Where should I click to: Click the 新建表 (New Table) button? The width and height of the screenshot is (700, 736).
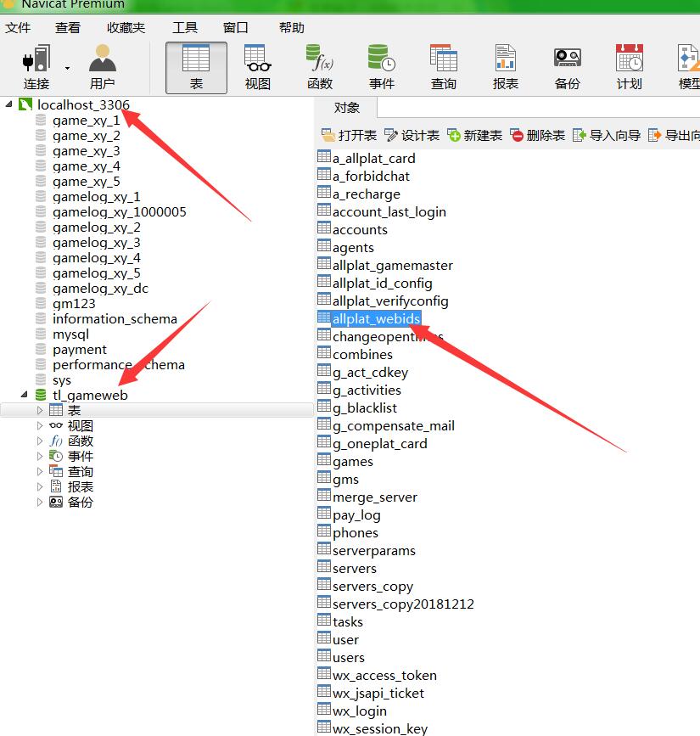coord(474,136)
